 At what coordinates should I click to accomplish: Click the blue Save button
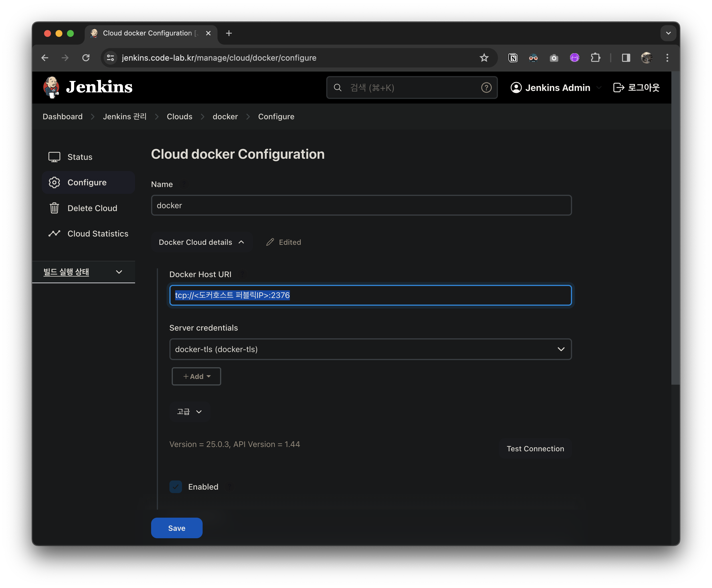pyautogui.click(x=177, y=528)
